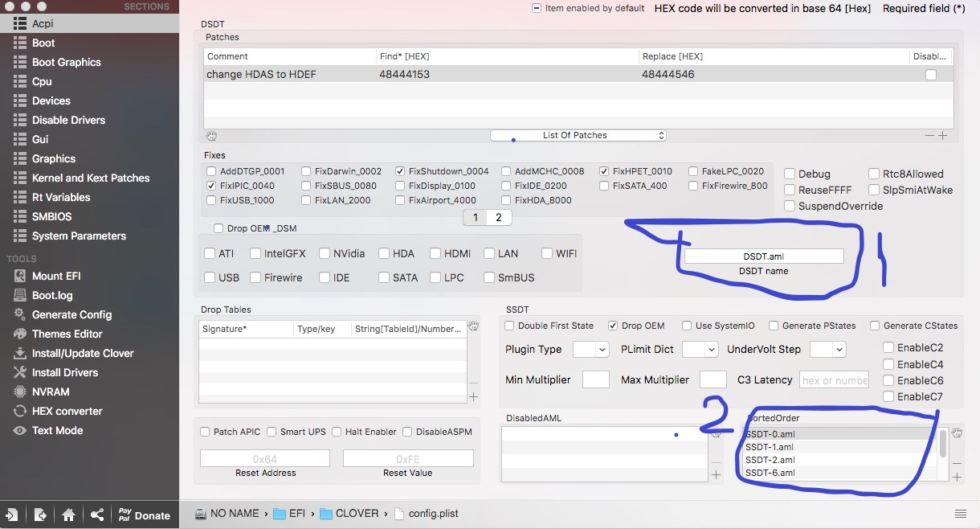Screen dimensions: 980x529
Task: Uncheck the Drop OEM checkbox in SSDT
Action: coord(613,326)
